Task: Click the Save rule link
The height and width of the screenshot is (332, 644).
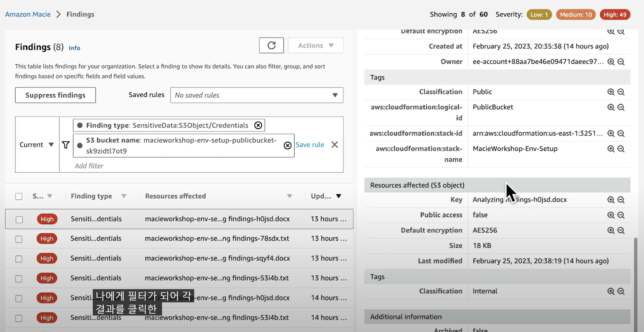Action: coord(310,144)
